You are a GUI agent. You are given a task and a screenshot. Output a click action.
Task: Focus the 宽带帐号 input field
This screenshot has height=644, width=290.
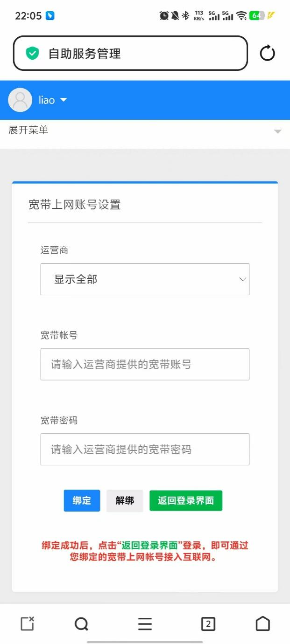point(145,364)
